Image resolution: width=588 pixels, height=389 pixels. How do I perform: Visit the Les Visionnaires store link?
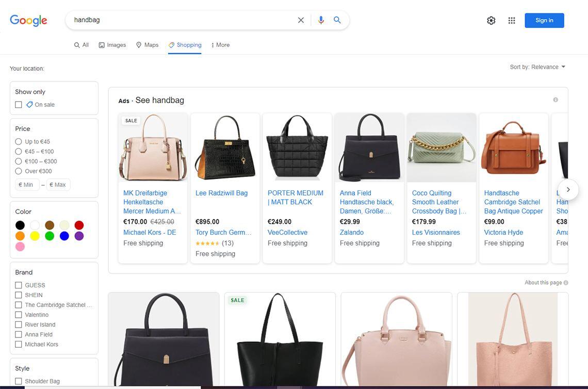coord(436,232)
